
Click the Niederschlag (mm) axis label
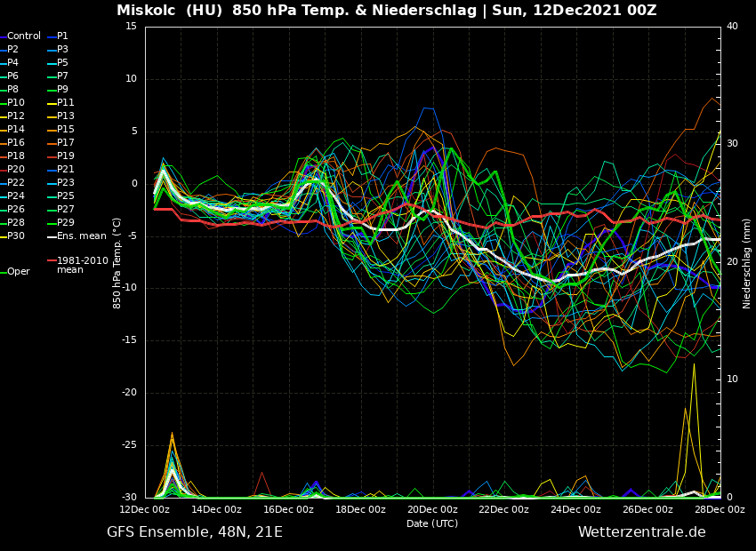(747, 263)
